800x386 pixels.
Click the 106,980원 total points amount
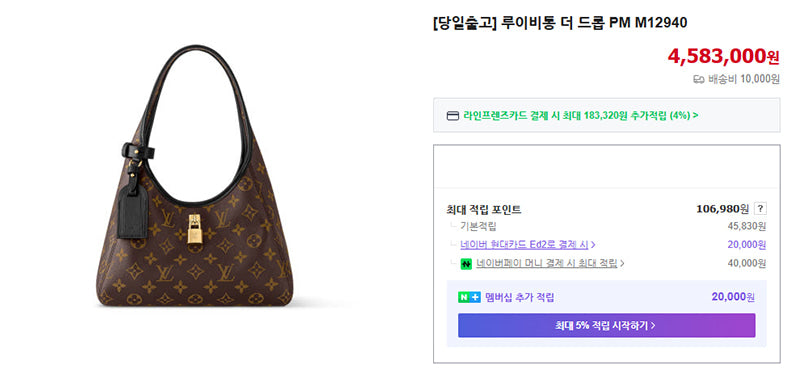pos(722,209)
